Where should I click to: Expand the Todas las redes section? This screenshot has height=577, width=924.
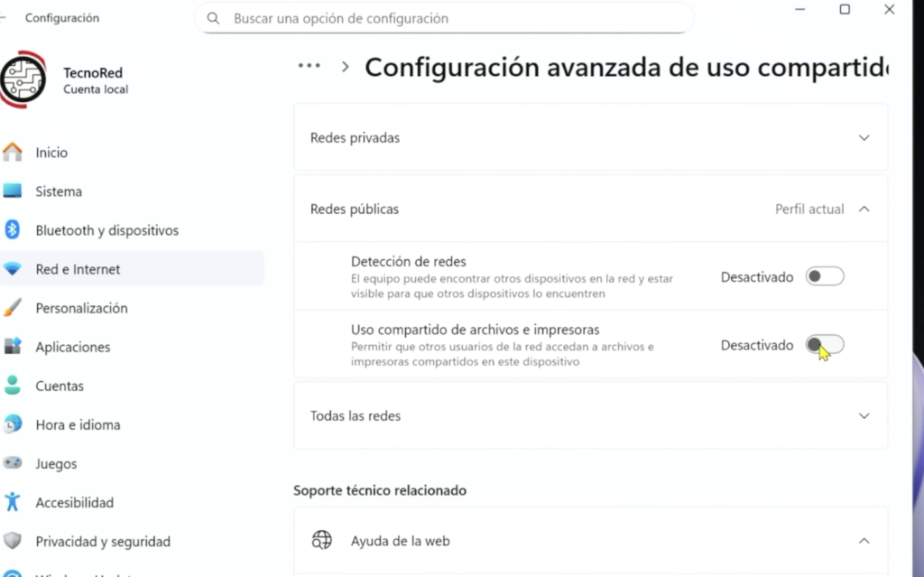point(590,415)
